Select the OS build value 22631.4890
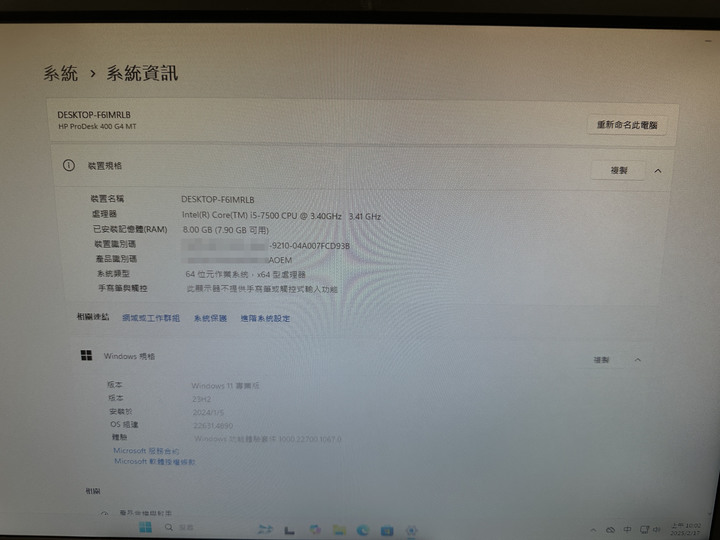The width and height of the screenshot is (720, 540). [213, 426]
